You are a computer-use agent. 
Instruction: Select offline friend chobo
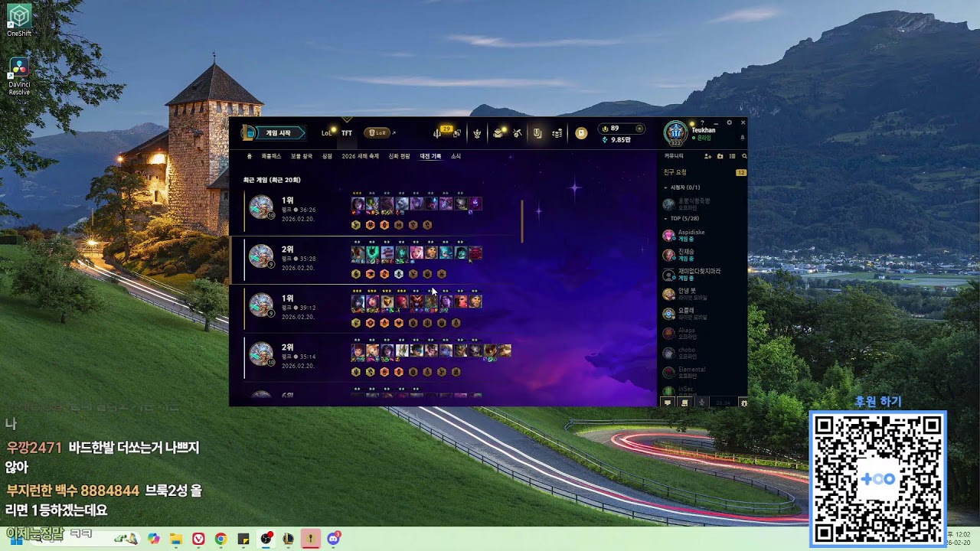(703, 354)
